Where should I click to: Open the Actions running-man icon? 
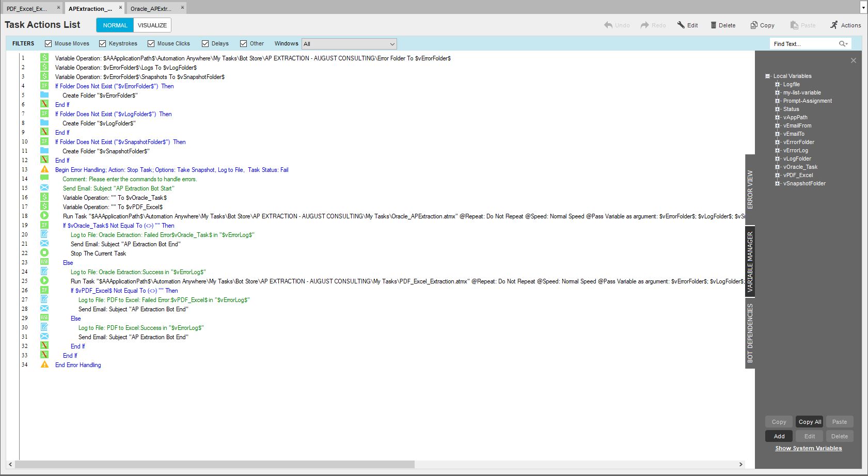(834, 25)
